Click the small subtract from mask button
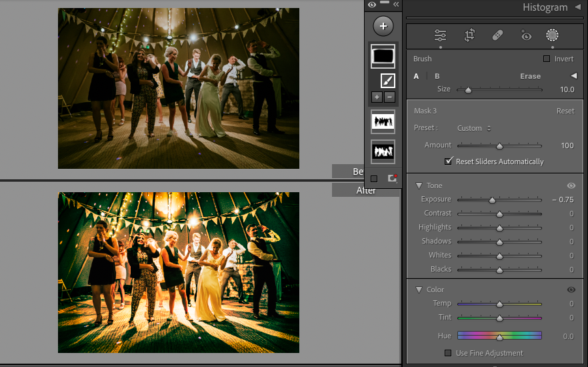 (x=389, y=97)
